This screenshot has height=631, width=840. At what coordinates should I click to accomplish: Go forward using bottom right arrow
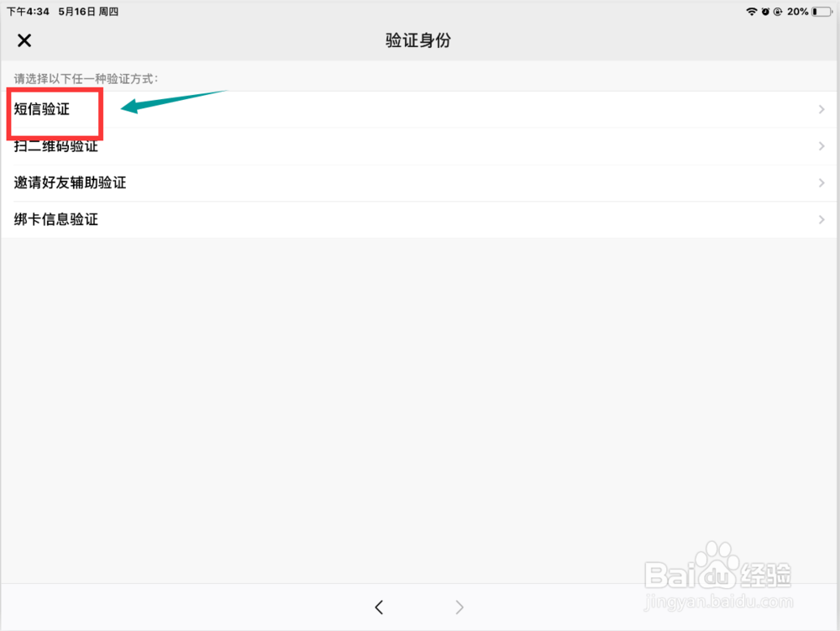point(459,607)
